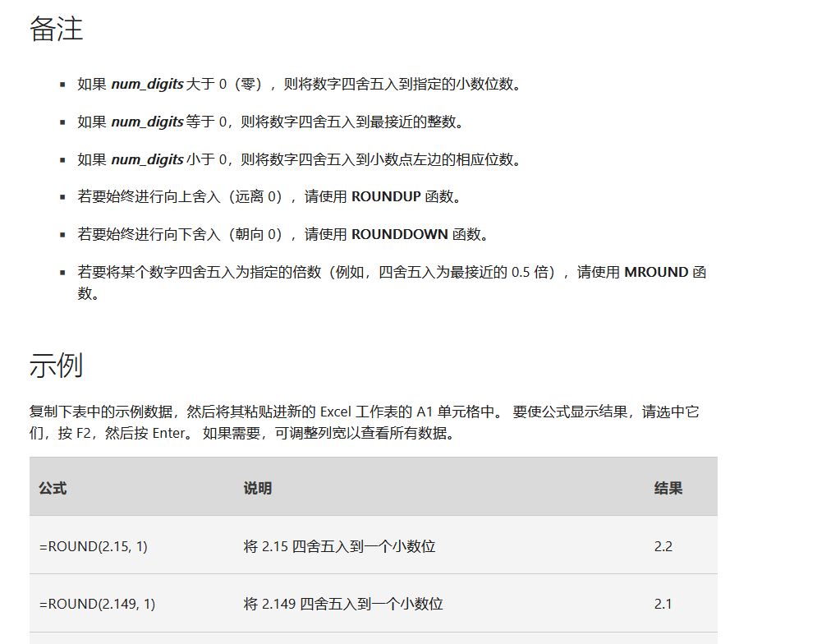831x644 pixels.
Task: Click the paragraph starting with 复制下表中的示例数据
Action: click(x=364, y=422)
